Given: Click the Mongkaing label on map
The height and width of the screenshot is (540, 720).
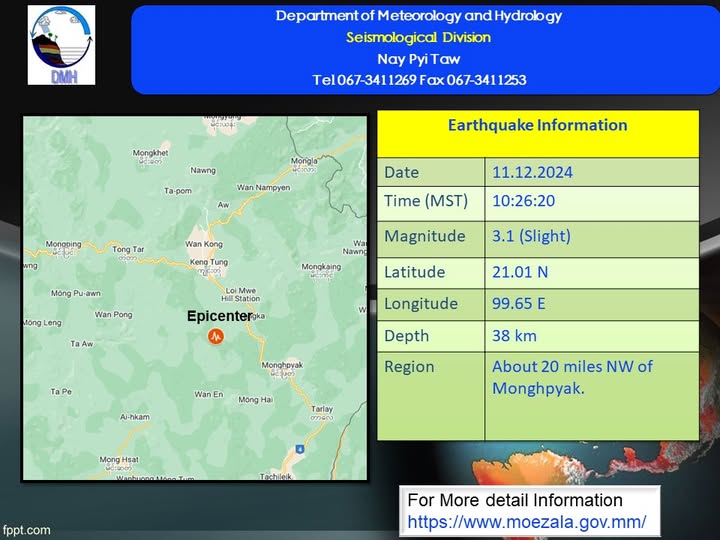Looking at the screenshot, I should 321,267.
